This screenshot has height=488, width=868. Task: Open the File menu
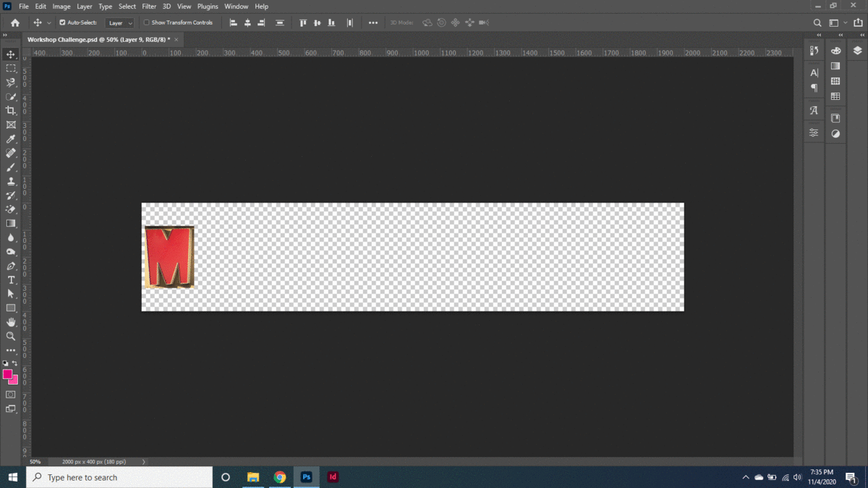pyautogui.click(x=24, y=7)
